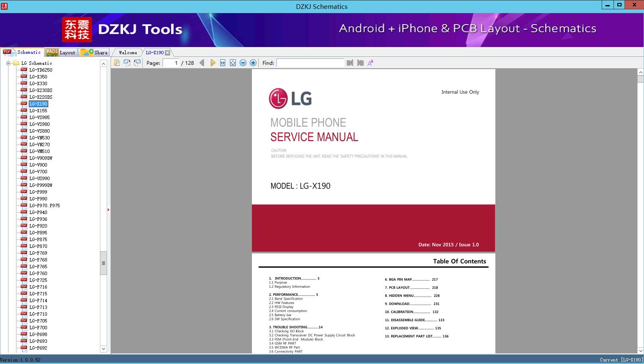Open the LG-VS980 schematic

pyautogui.click(x=39, y=124)
